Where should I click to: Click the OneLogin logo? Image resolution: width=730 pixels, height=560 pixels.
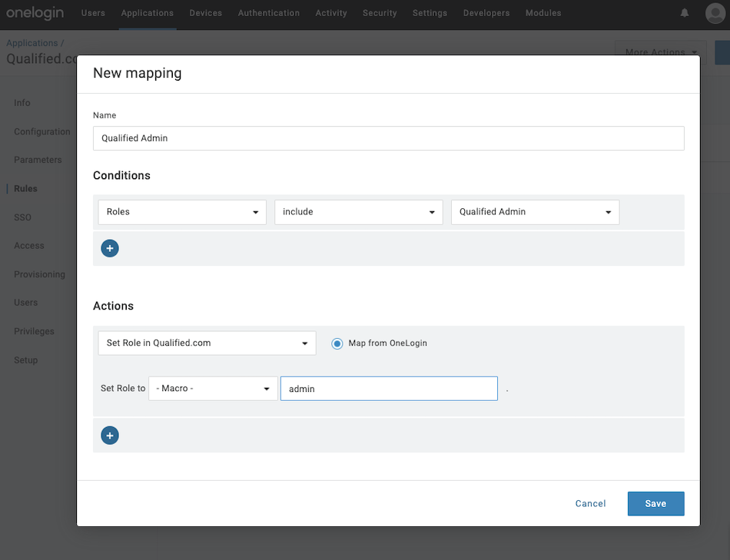pos(35,12)
